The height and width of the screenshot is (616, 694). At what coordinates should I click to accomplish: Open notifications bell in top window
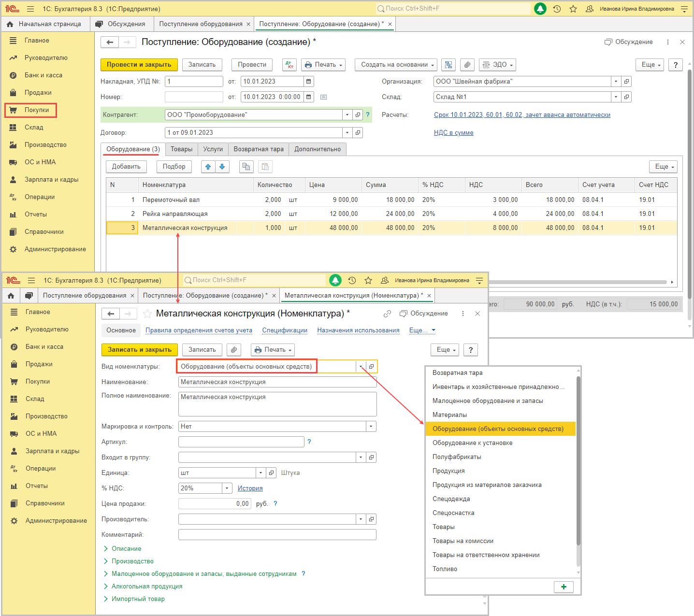coord(540,9)
